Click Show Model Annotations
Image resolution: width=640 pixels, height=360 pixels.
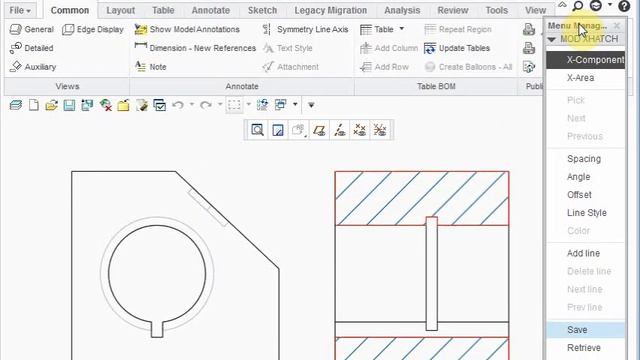point(187,29)
